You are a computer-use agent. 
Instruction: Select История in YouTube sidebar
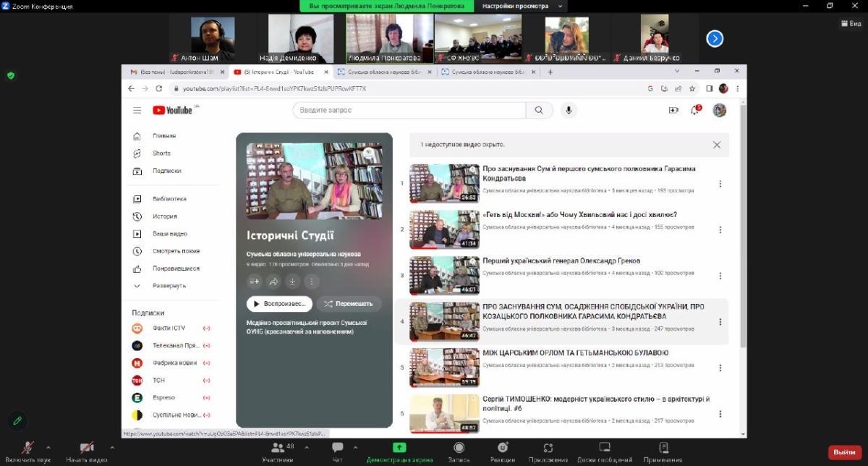click(x=164, y=216)
